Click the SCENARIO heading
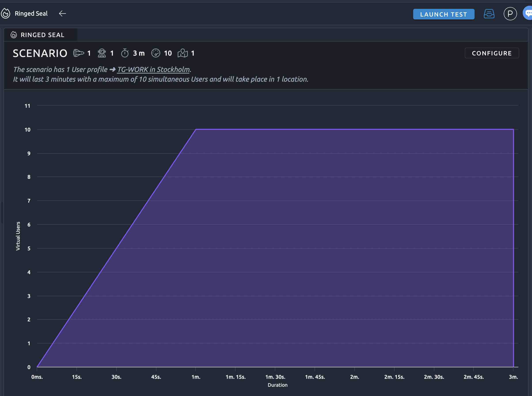Viewport: 532px width, 396px height. pos(40,53)
